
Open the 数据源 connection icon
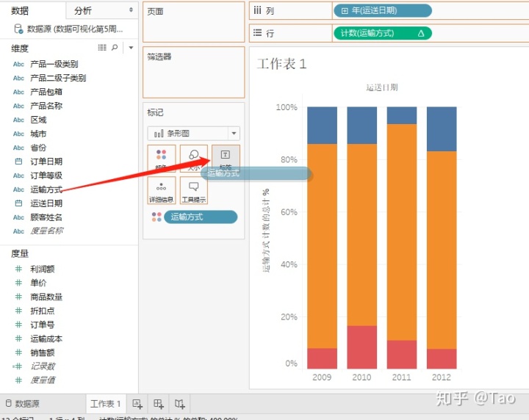tap(18, 29)
